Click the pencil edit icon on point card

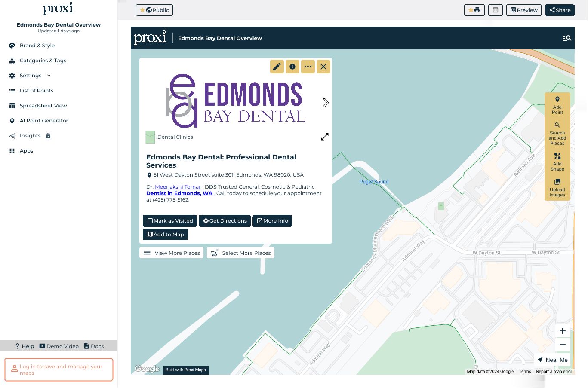[277, 67]
